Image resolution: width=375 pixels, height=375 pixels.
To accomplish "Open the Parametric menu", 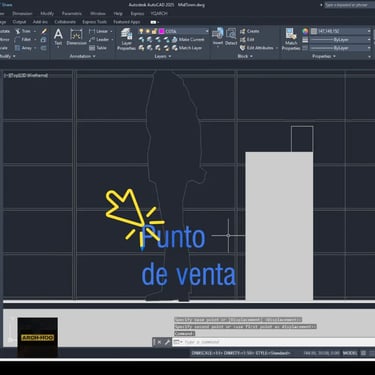I will [72, 14].
